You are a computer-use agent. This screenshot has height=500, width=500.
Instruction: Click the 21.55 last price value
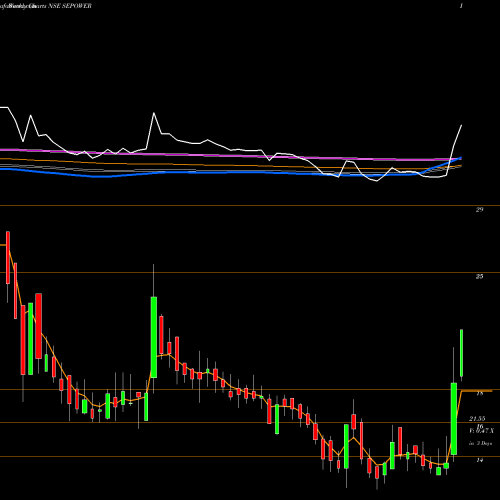coord(477,419)
